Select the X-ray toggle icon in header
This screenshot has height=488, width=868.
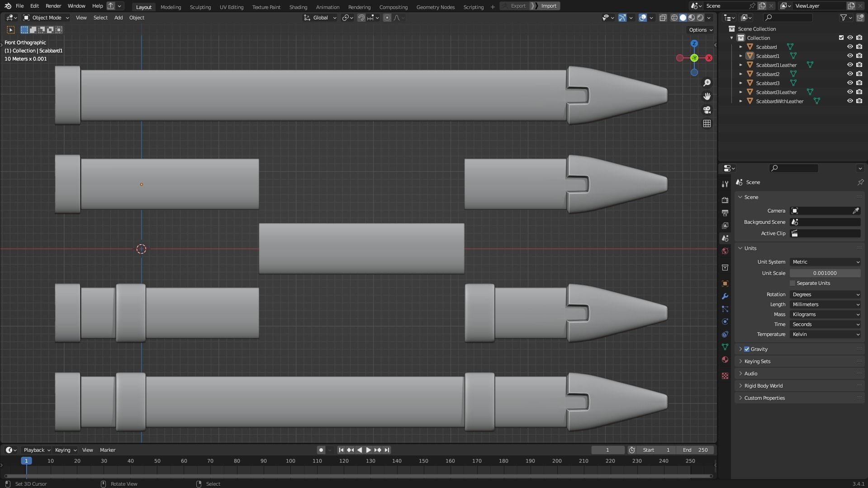click(663, 18)
